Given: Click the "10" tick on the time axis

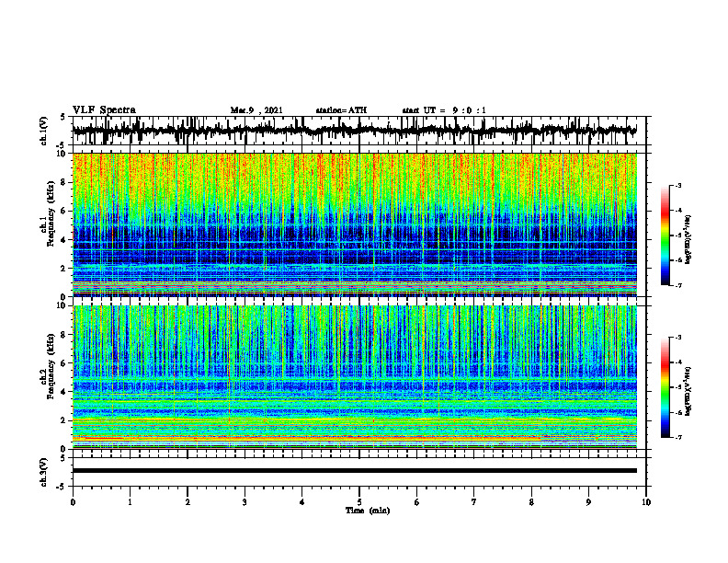Looking at the screenshot, I should tap(646, 502).
